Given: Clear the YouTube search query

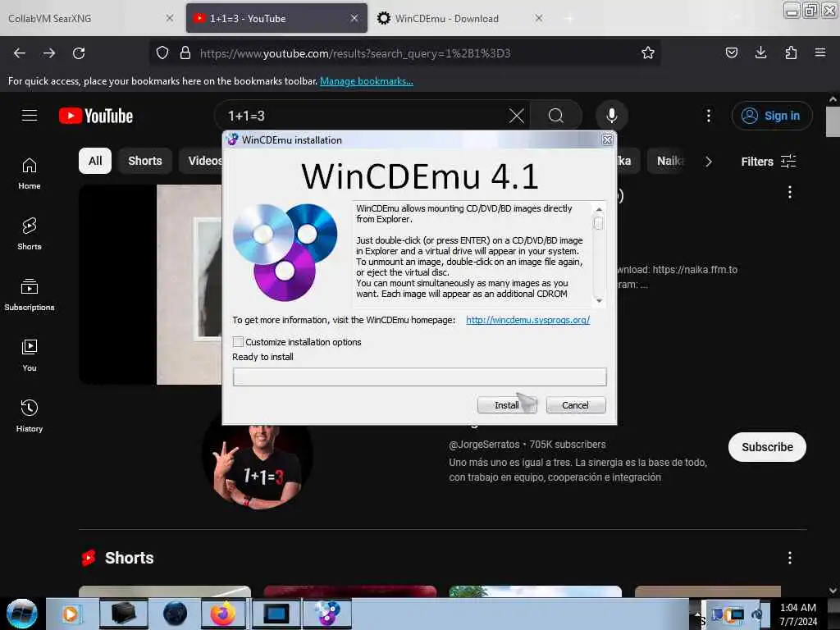Looking at the screenshot, I should (x=517, y=116).
